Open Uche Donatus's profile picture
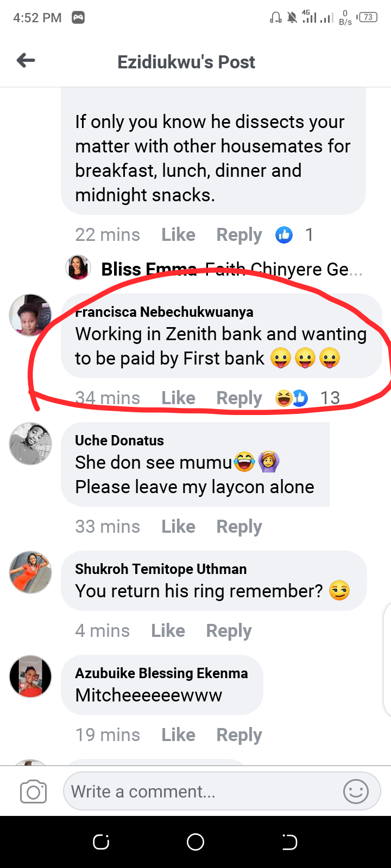 click(x=30, y=444)
